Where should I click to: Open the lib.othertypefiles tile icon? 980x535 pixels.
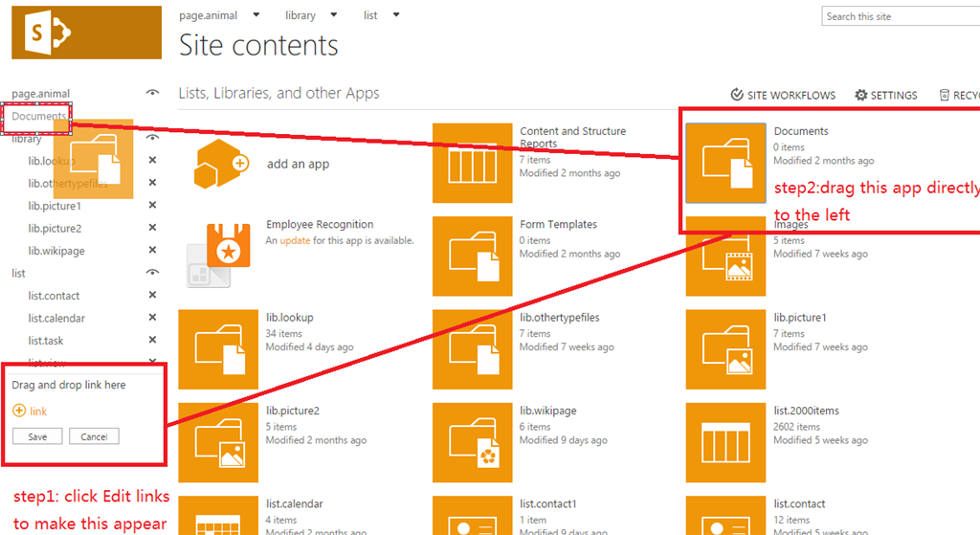[x=473, y=349]
